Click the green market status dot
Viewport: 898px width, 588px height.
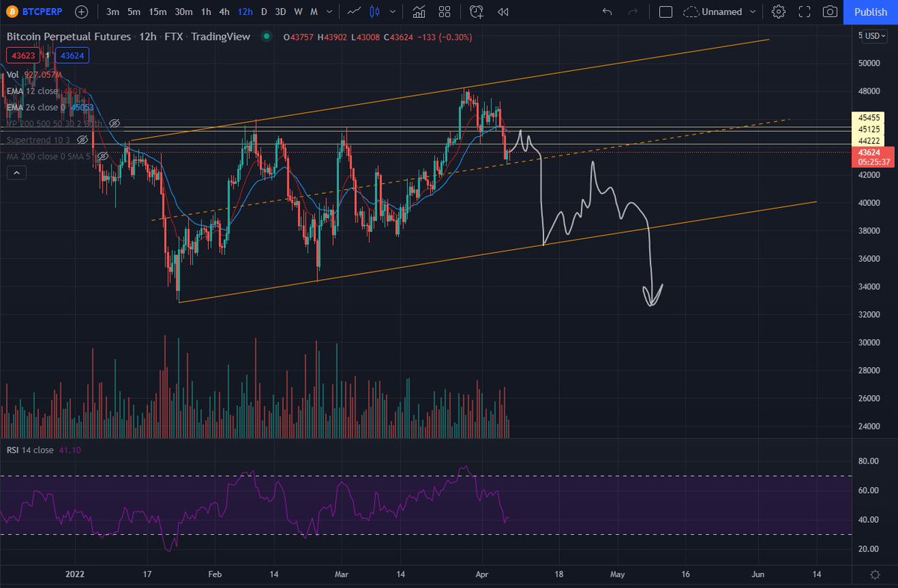266,37
